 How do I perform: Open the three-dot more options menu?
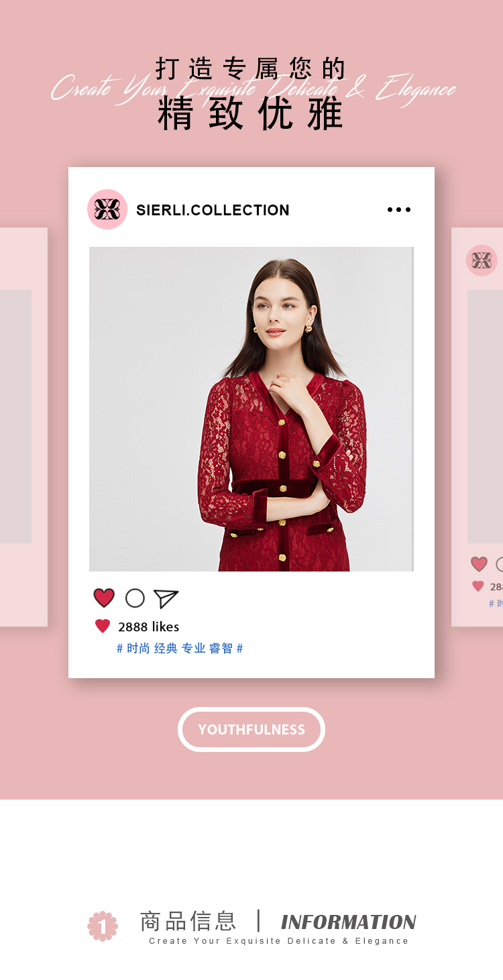pos(399,210)
